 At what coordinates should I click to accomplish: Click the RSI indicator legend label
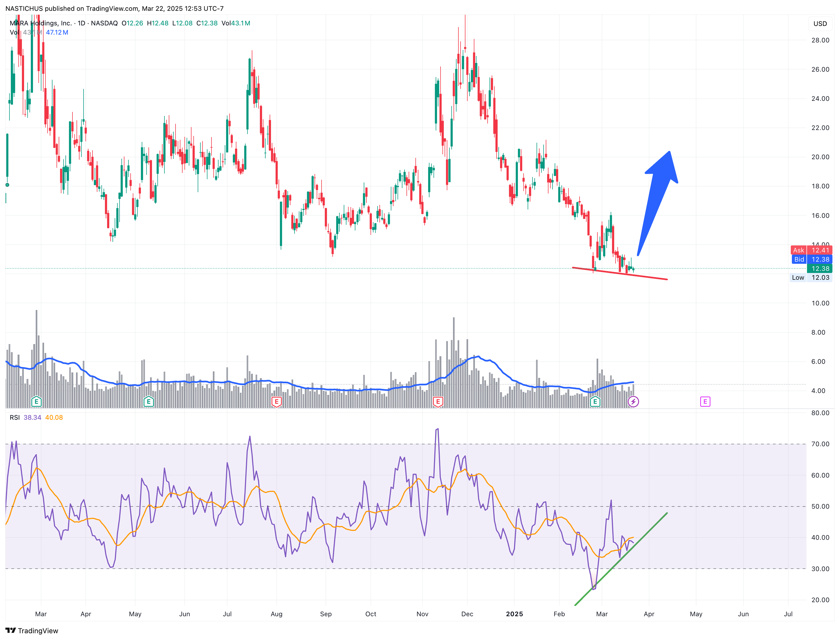pyautogui.click(x=15, y=418)
